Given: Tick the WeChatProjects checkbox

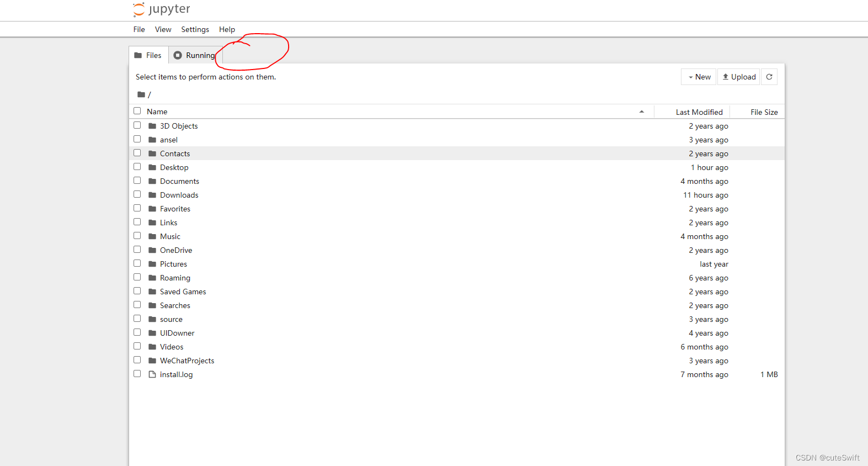Looking at the screenshot, I should click(137, 360).
